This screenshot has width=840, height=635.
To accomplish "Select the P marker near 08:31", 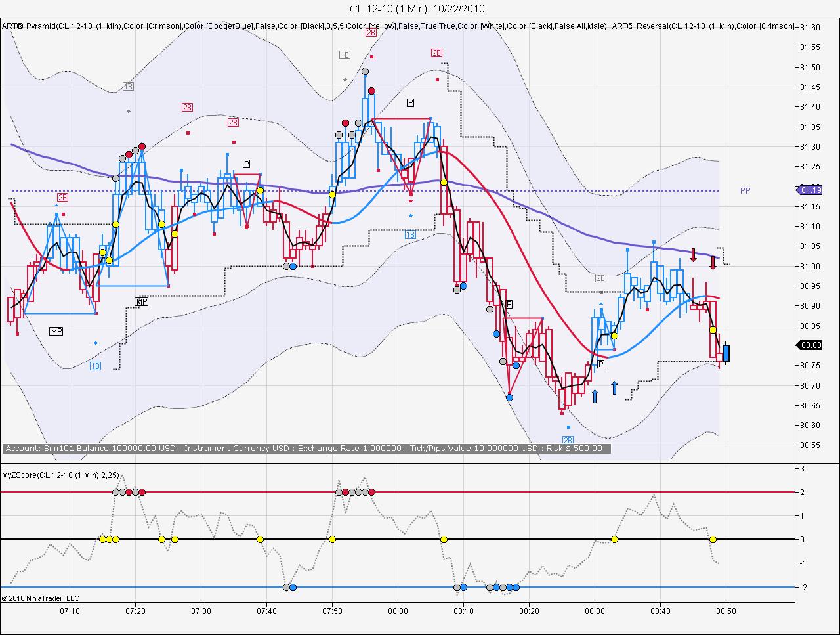I will 600,364.
